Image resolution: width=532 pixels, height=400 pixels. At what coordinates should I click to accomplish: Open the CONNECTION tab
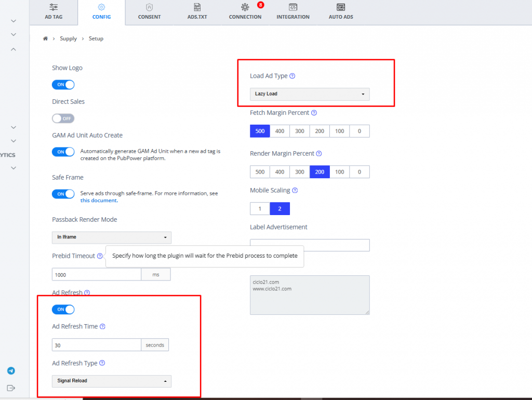(x=245, y=11)
